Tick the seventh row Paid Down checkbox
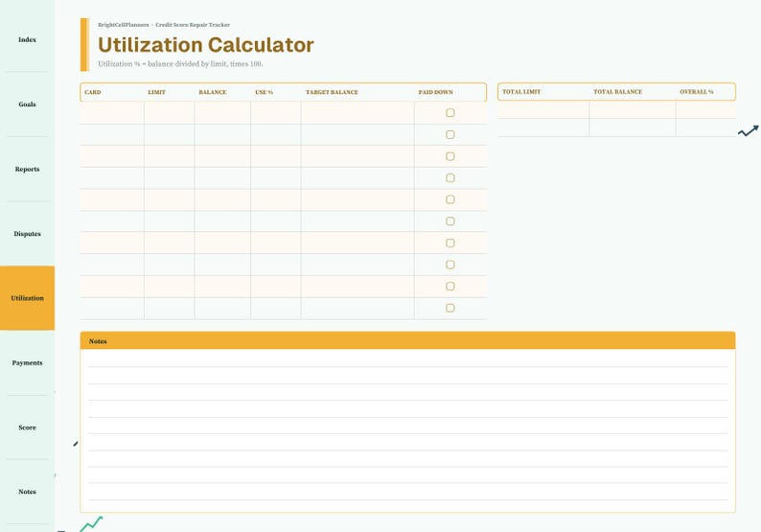 point(450,243)
